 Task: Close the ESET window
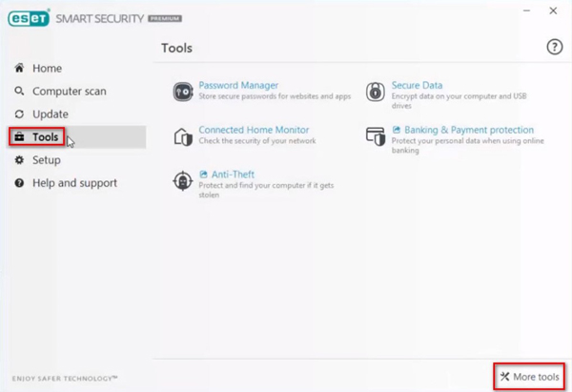click(x=553, y=10)
